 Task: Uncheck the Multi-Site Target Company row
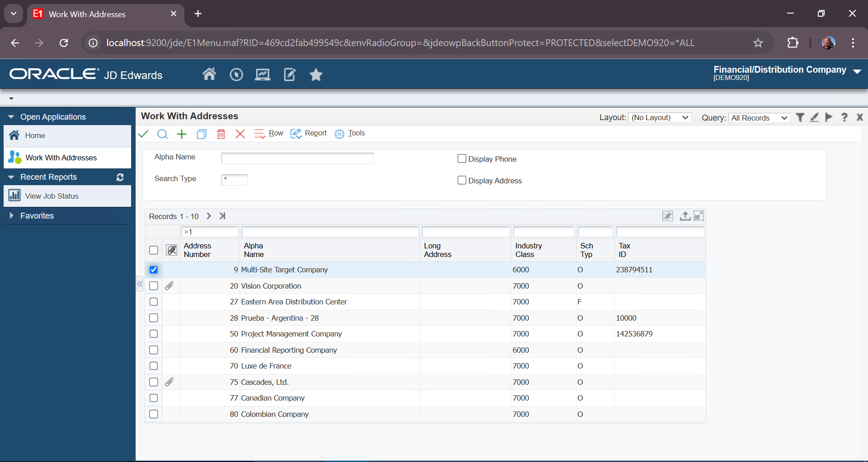coord(154,270)
